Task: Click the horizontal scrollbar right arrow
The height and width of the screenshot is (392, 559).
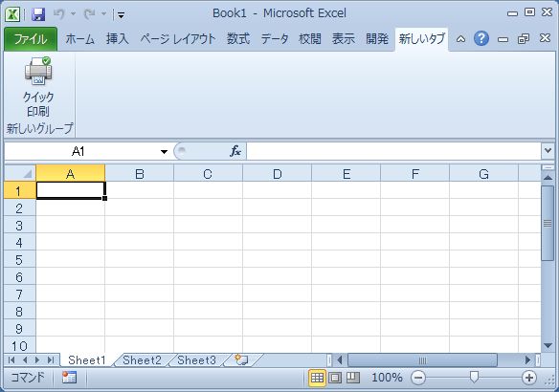Action: point(527,359)
